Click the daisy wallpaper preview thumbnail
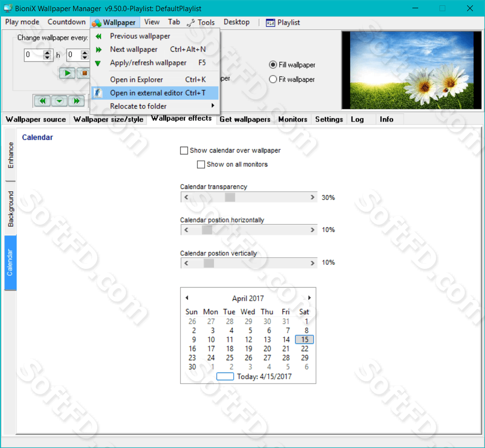485x448 pixels. point(412,70)
